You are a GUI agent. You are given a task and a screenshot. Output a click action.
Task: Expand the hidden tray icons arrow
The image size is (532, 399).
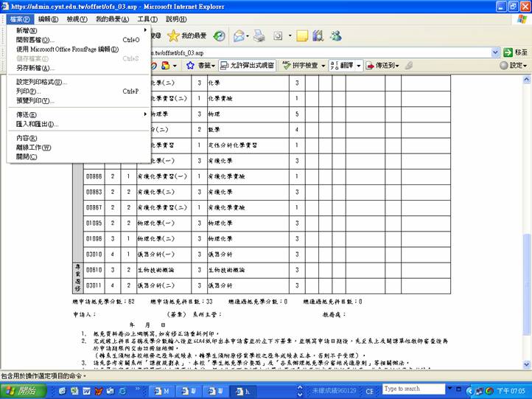point(469,391)
